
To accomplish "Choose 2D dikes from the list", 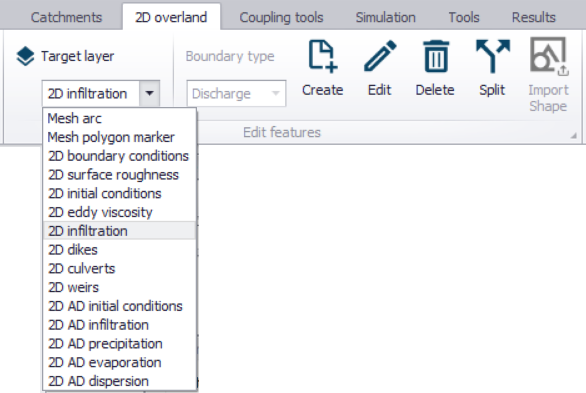I will pyautogui.click(x=120, y=250).
